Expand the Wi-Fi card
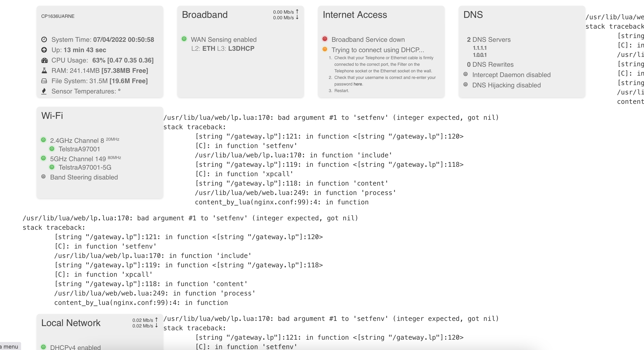Image resolution: width=644 pixels, height=350 pixels. coord(52,115)
